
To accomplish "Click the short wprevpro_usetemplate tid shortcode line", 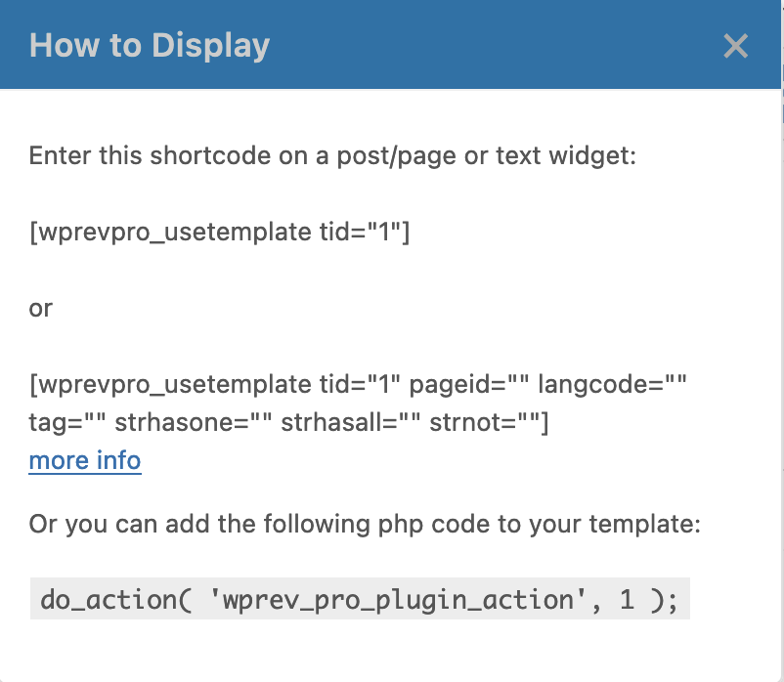I will (x=220, y=232).
